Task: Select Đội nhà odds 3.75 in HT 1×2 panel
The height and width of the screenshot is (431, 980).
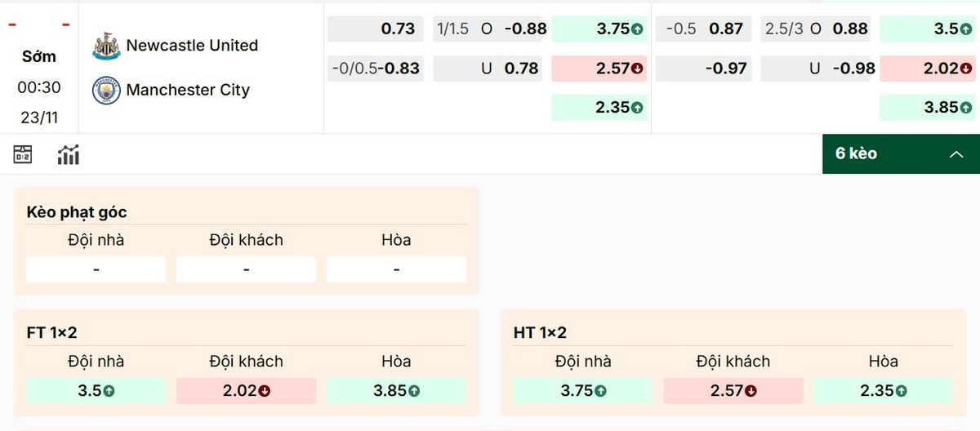Action: [583, 391]
